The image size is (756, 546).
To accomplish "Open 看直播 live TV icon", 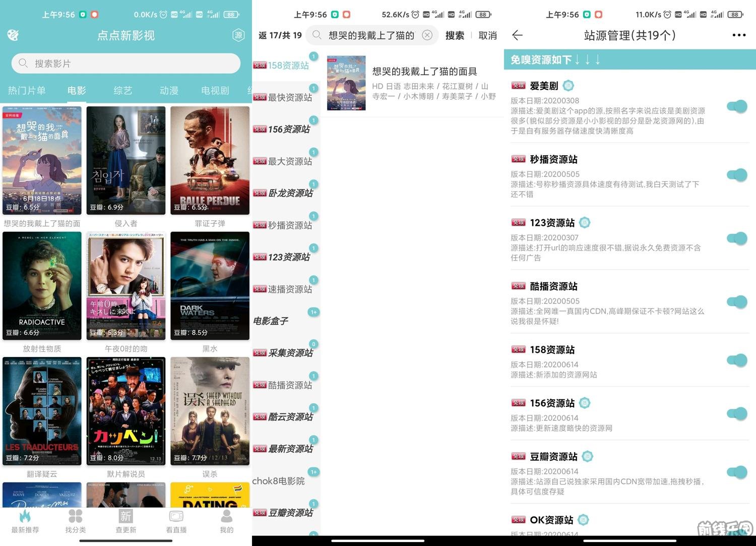I will [176, 516].
